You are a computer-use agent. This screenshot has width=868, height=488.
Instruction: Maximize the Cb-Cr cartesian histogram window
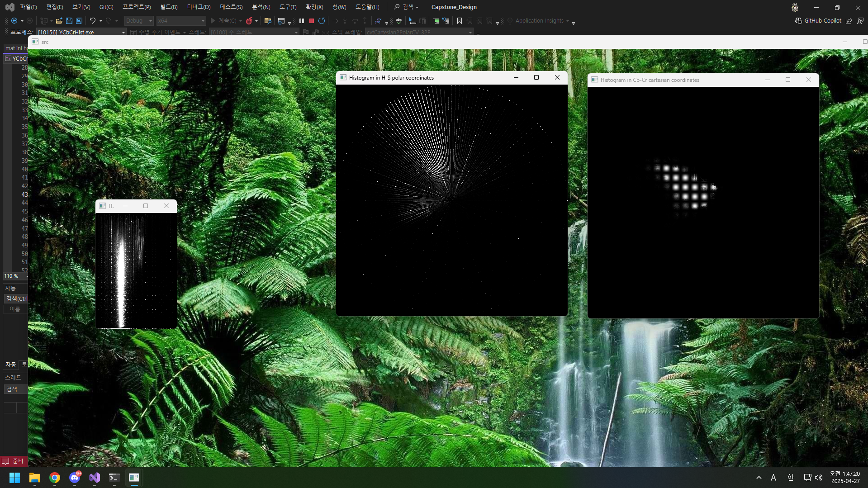coord(788,80)
